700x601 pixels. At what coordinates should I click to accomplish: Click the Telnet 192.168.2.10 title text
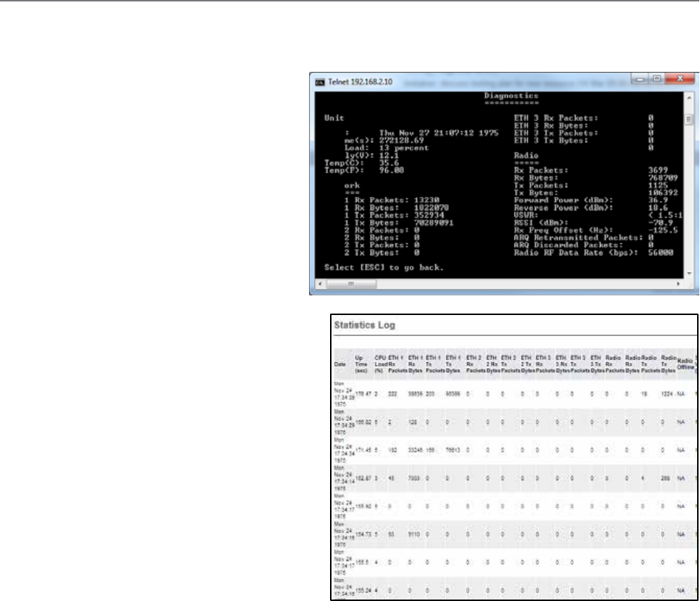pos(361,82)
